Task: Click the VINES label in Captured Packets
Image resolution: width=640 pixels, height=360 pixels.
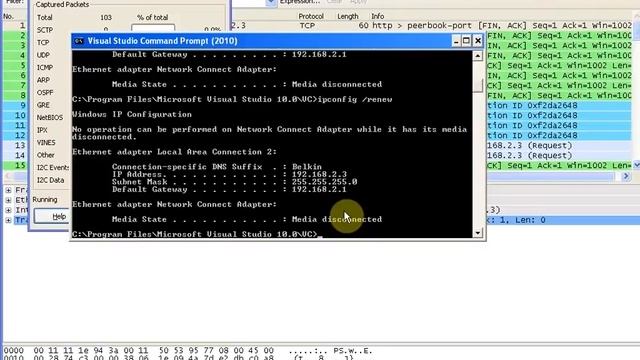Action: [46, 142]
